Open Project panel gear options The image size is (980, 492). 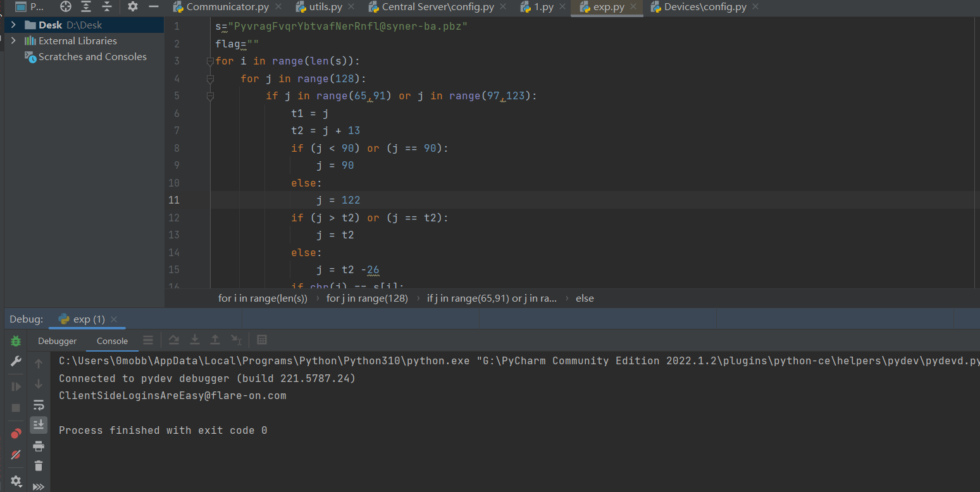[x=132, y=7]
